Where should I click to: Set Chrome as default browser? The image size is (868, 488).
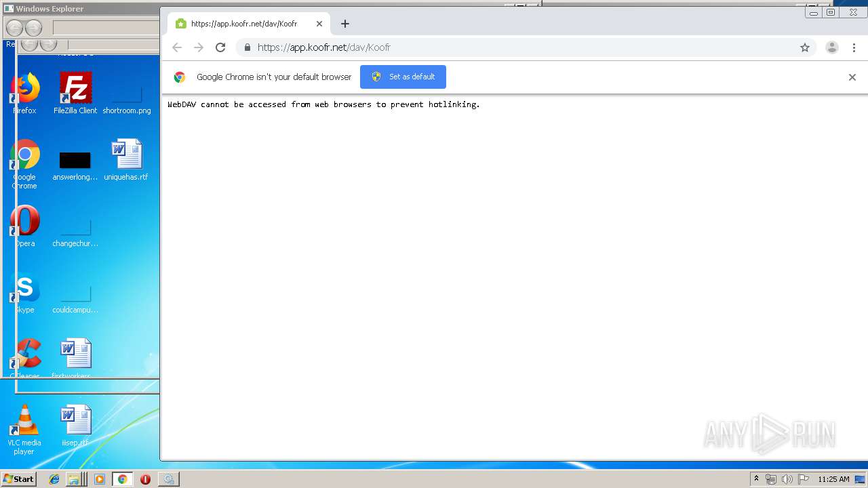pyautogui.click(x=403, y=77)
